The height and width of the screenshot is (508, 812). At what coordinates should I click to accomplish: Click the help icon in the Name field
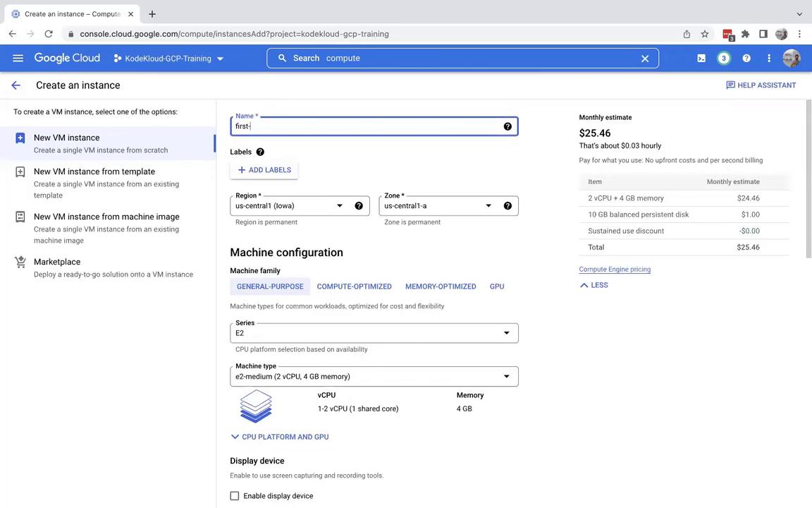point(508,126)
